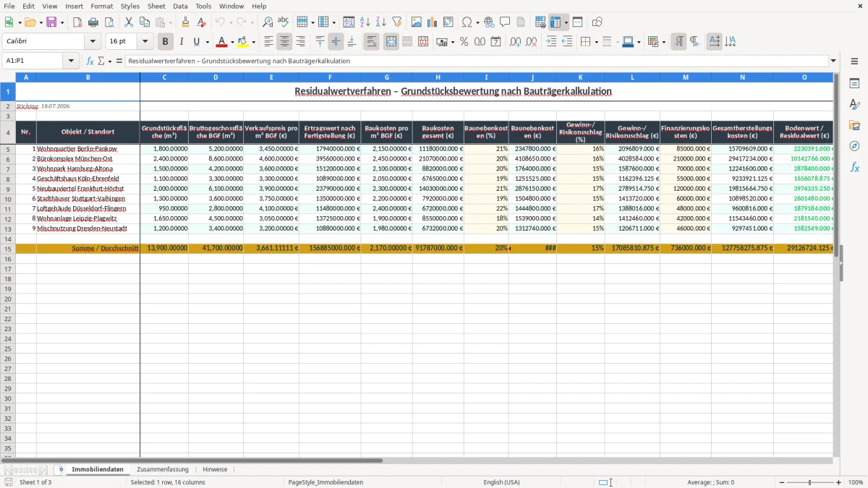Toggle Center Horizontally alignment

point(285,42)
